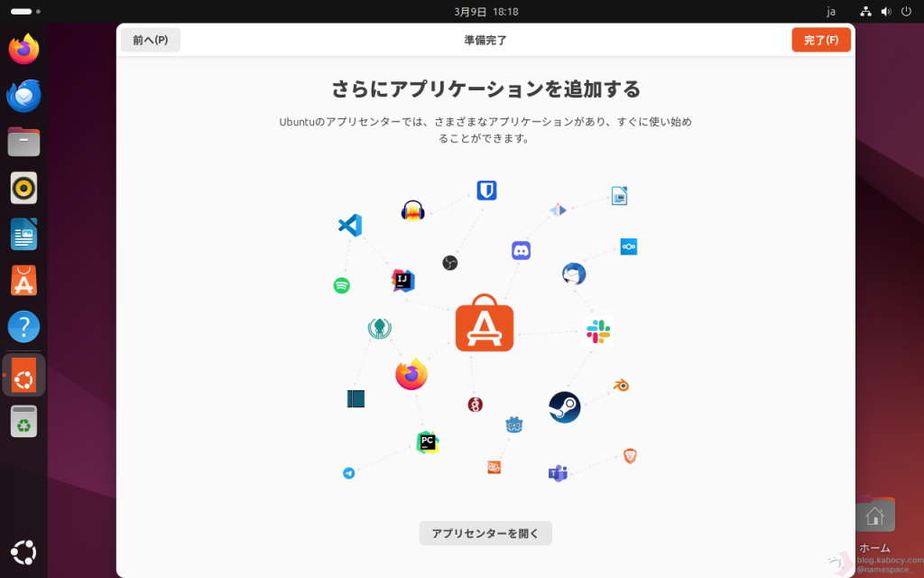Go back with the 前へ(P) button
The height and width of the screenshot is (578, 924).
coord(150,40)
